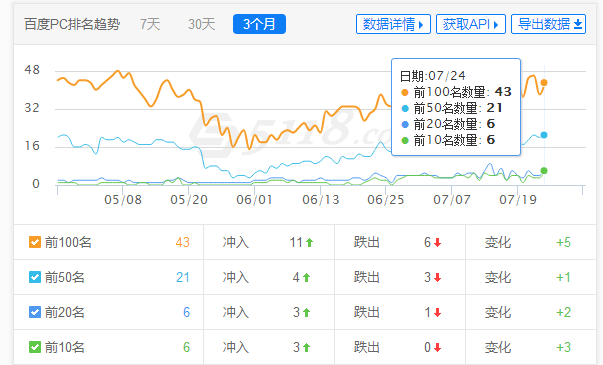Uncheck the 前100名 orange checkbox
The height and width of the screenshot is (365, 603).
tap(35, 242)
